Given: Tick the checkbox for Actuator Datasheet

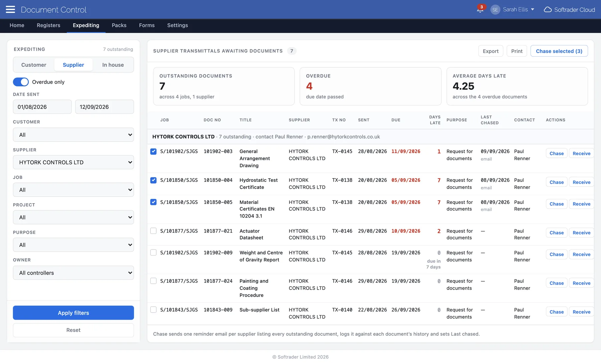Looking at the screenshot, I should (153, 231).
